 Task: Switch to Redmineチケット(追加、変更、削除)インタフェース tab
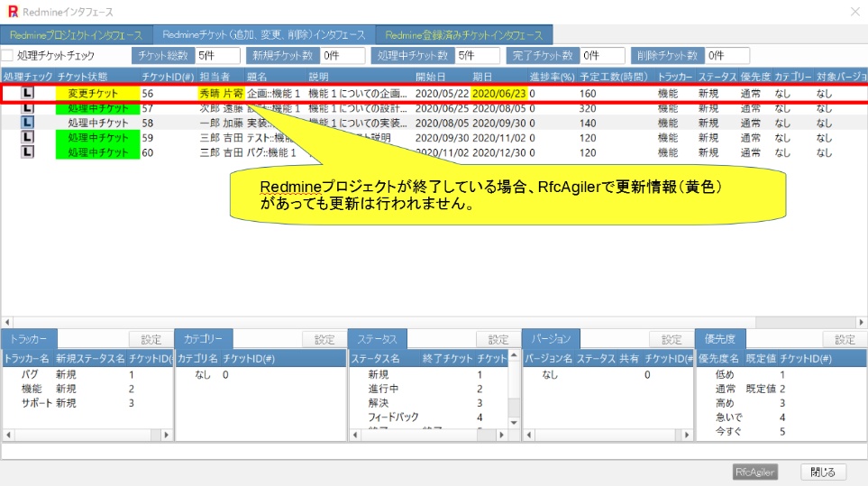[264, 35]
